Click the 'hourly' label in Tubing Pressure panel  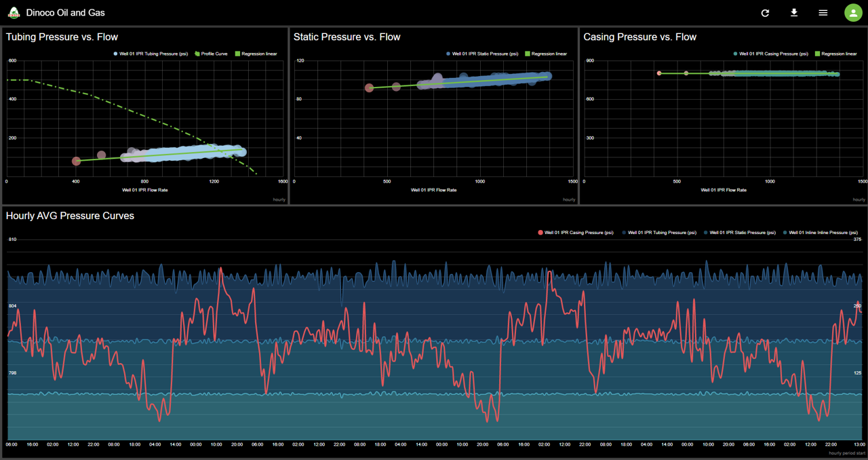coord(279,199)
